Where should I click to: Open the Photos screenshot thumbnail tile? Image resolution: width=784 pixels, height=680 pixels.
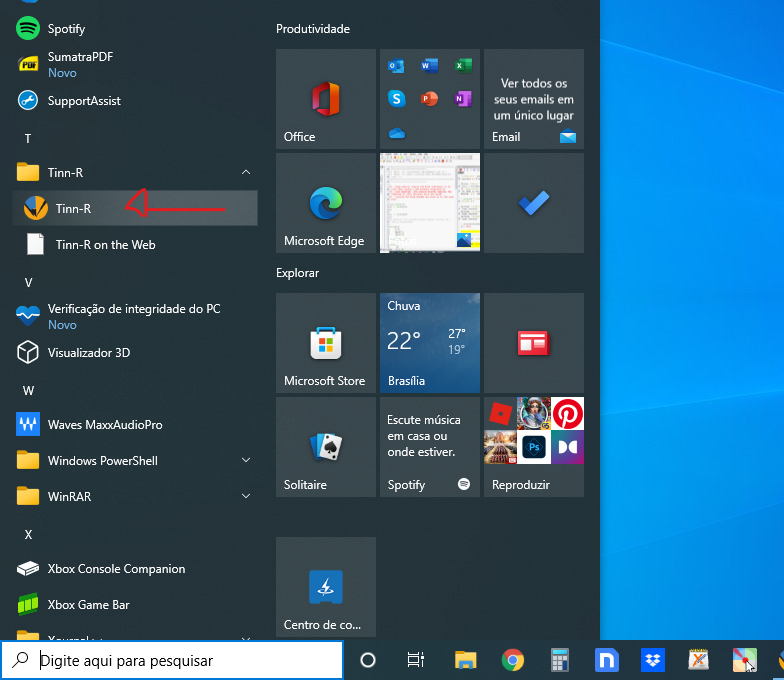click(x=430, y=203)
